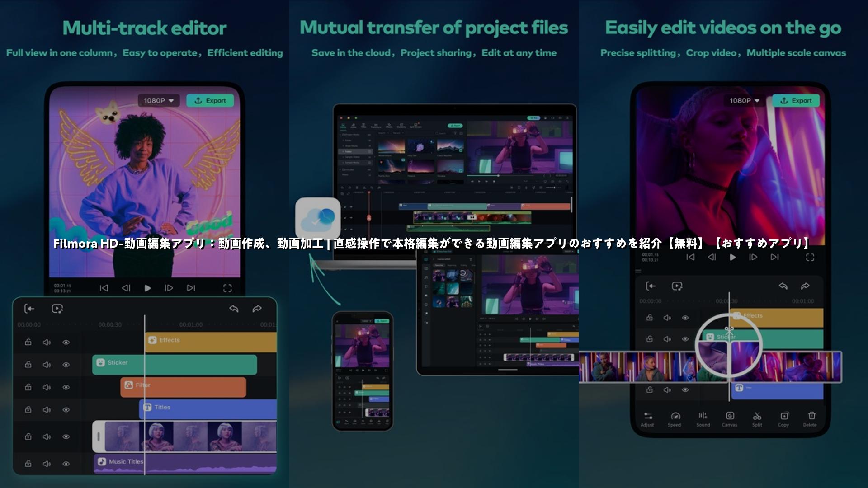Undo last action in Easily edit videos timeline
The width and height of the screenshot is (868, 488).
point(783,286)
